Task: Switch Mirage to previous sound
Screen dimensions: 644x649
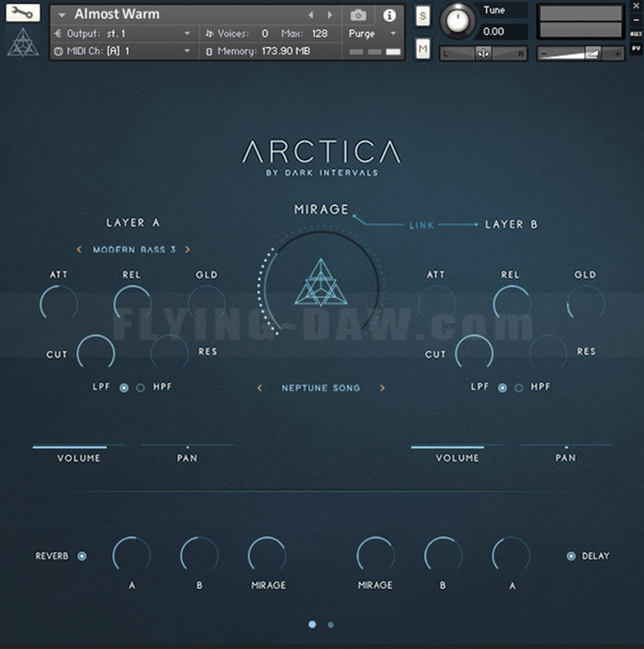Action: (259, 388)
